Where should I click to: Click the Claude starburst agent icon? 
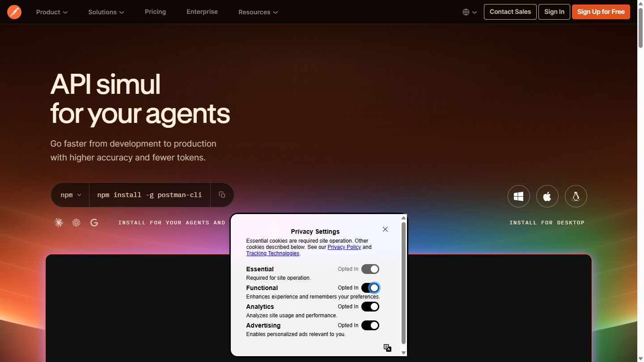pos(59,223)
